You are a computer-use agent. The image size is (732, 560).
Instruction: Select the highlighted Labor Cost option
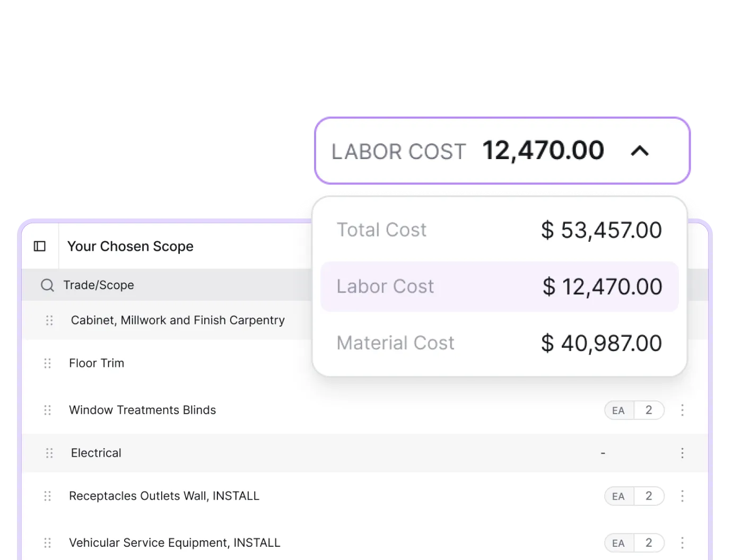pyautogui.click(x=500, y=286)
